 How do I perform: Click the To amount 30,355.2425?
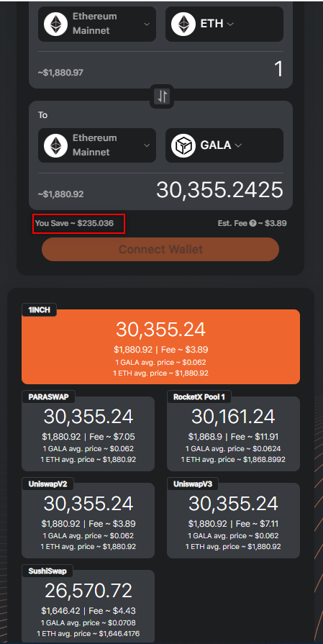click(219, 190)
